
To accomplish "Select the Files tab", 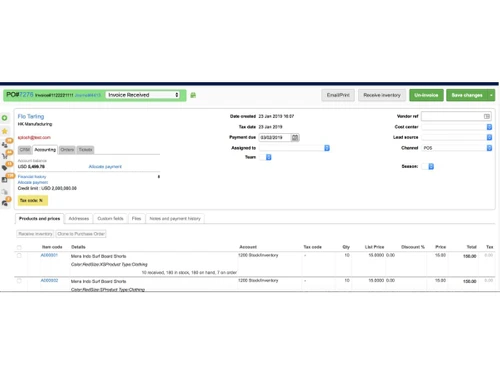I will pyautogui.click(x=136, y=219).
